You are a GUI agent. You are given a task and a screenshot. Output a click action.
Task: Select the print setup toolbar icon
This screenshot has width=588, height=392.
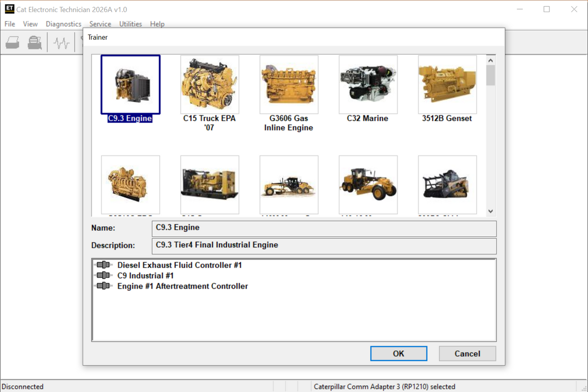click(34, 42)
